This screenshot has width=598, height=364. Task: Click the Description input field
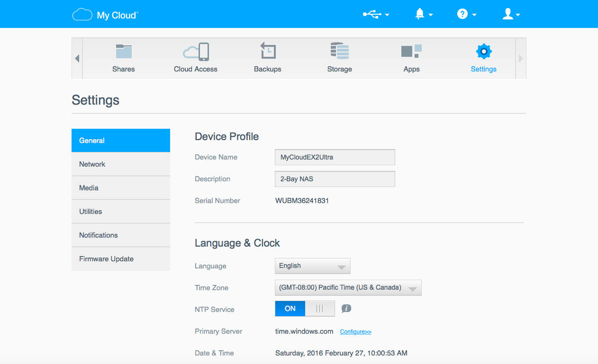click(x=335, y=179)
